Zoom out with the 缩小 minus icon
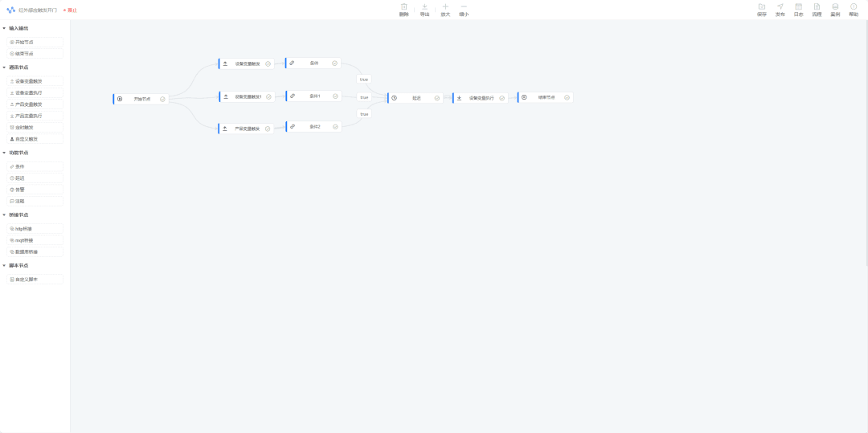The height and width of the screenshot is (433, 868). (464, 6)
